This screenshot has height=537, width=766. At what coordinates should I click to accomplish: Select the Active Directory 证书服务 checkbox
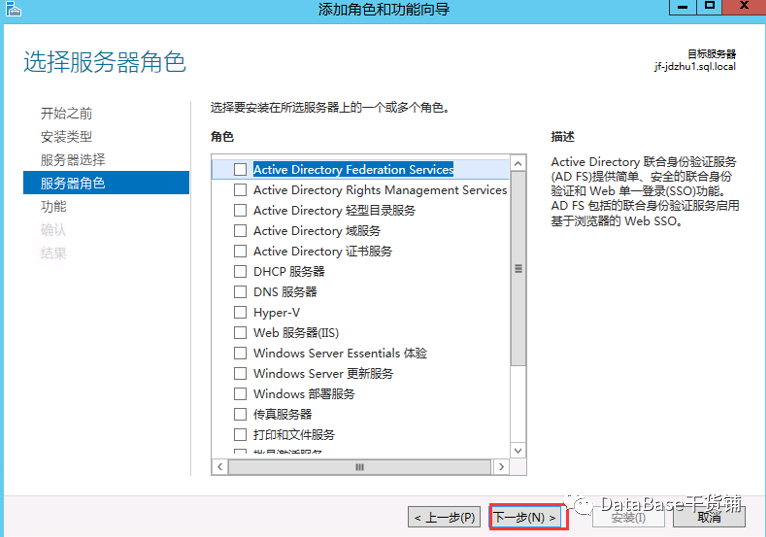240,251
